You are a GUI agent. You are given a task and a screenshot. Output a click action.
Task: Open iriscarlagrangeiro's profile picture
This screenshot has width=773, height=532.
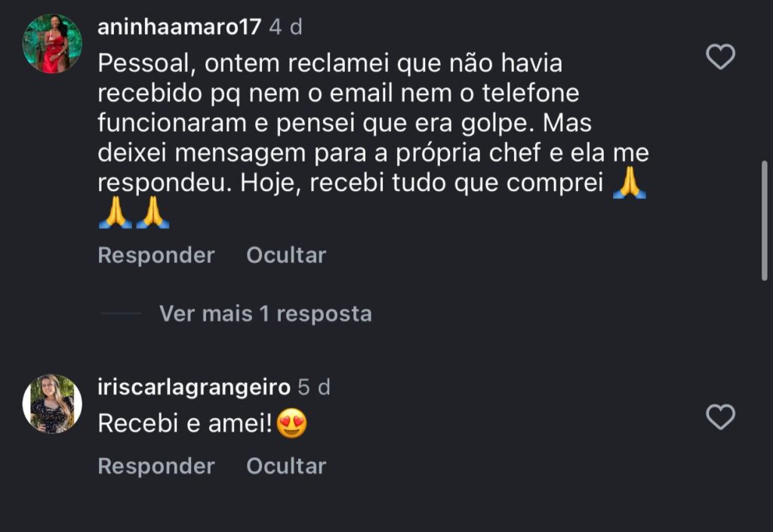click(x=52, y=404)
